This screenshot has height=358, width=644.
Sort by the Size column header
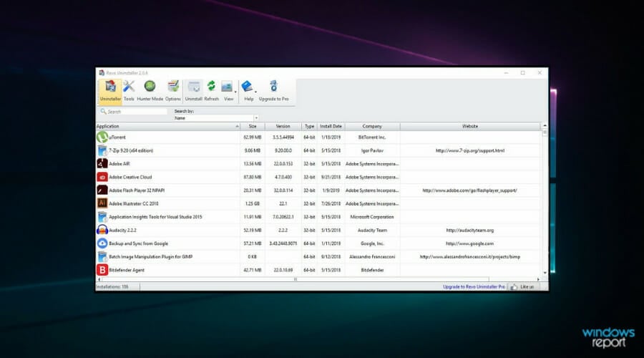[253, 126]
